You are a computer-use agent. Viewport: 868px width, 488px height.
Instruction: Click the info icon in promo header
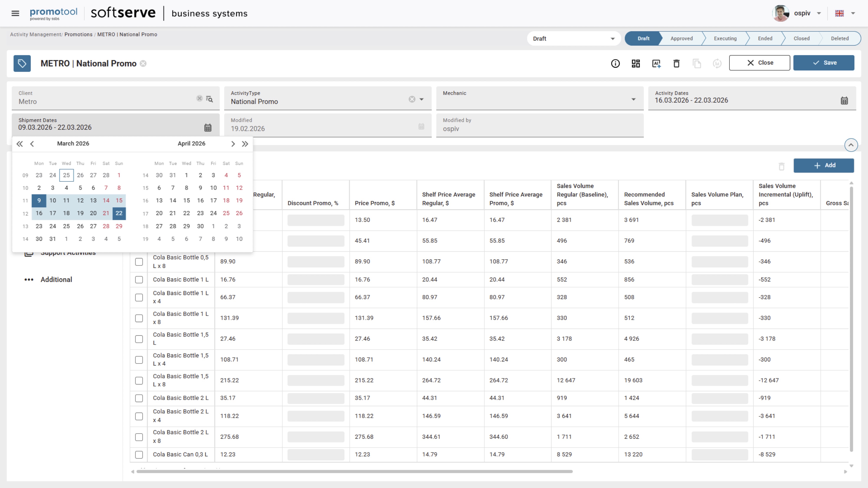(615, 63)
